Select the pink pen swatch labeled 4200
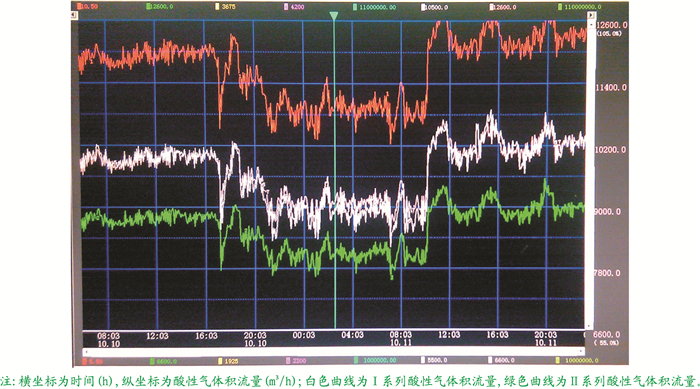 286,7
